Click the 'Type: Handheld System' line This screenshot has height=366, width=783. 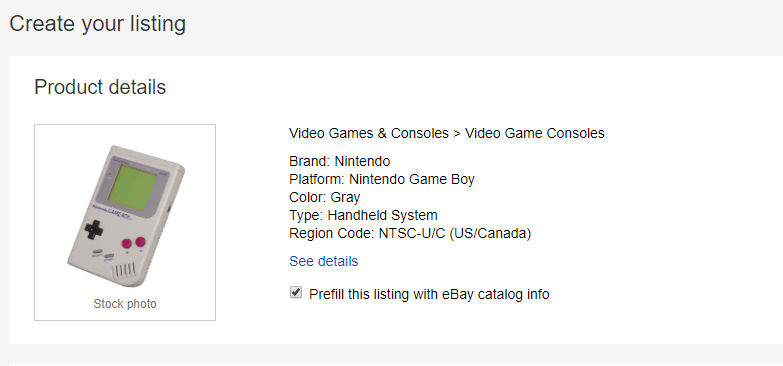[364, 215]
